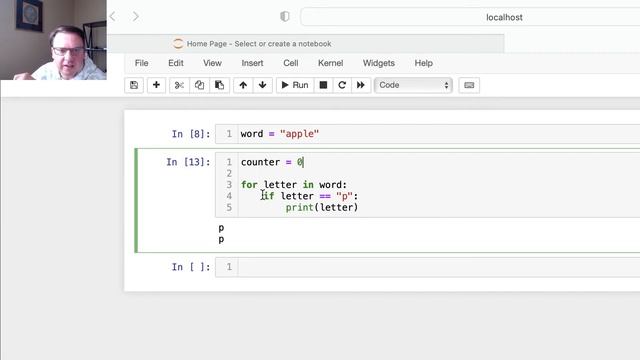The image size is (640, 360).
Task: Click the first 'p' output line
Action: (x=221, y=228)
